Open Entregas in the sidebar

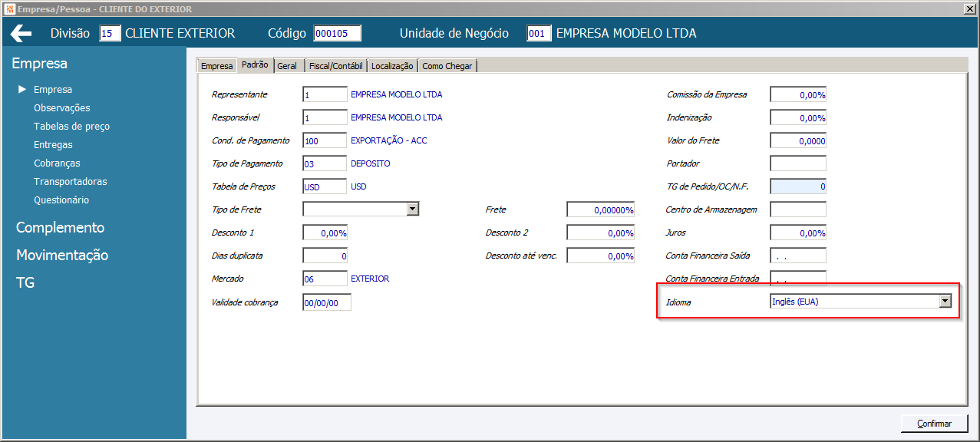click(53, 145)
